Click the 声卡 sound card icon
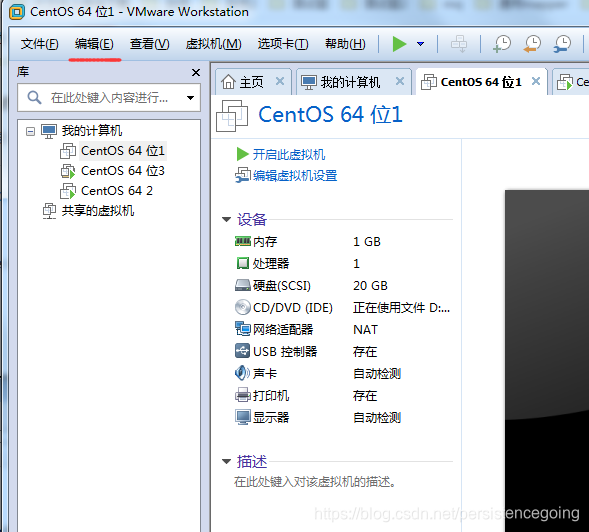 (242, 373)
